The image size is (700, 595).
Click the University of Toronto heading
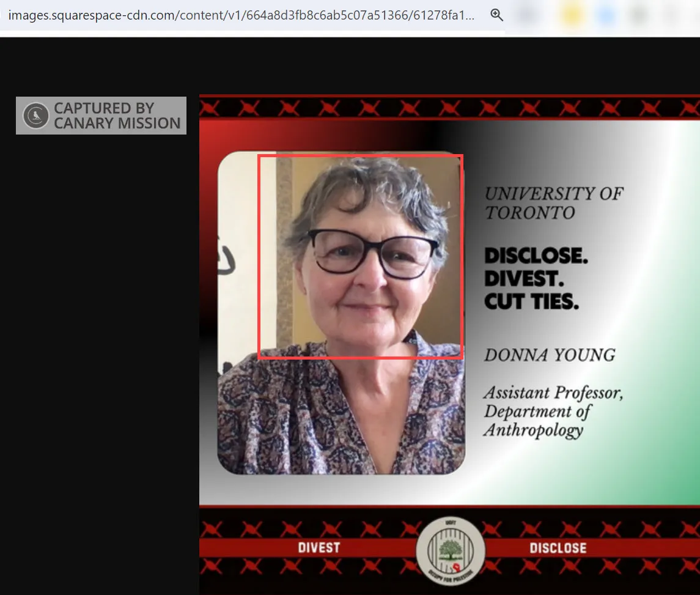(x=554, y=203)
